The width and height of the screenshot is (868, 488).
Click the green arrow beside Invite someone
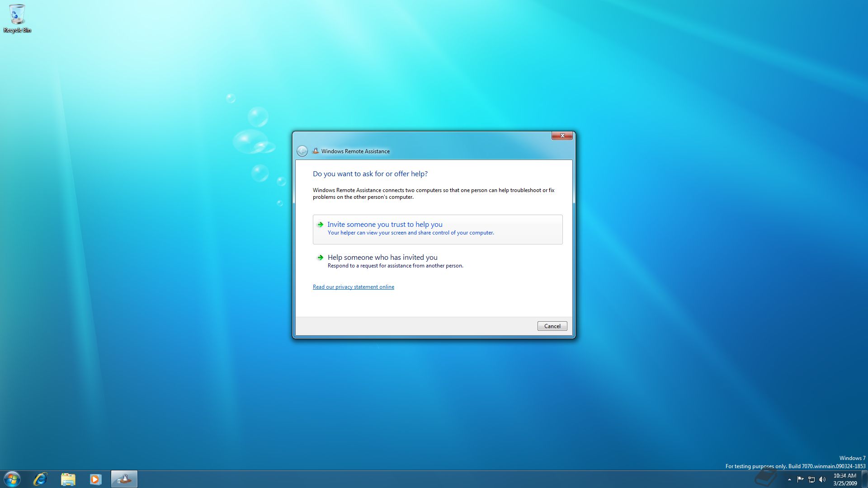320,225
